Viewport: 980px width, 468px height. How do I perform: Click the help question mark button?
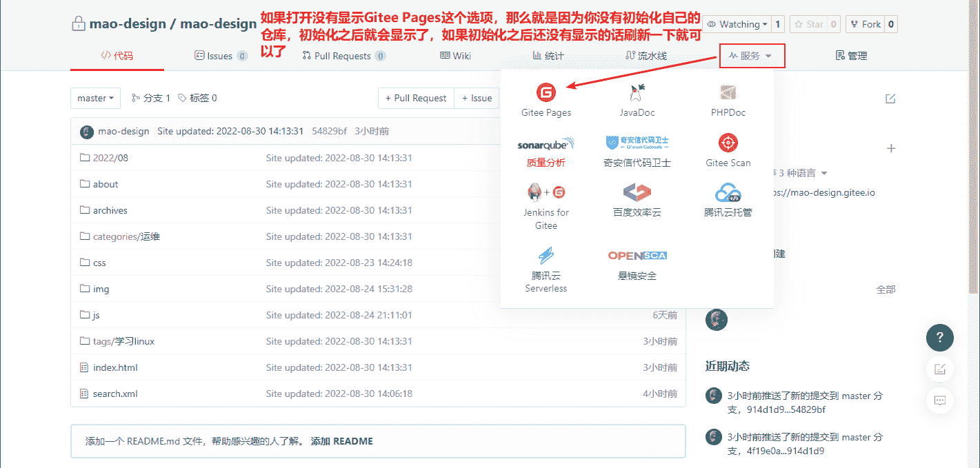pyautogui.click(x=939, y=338)
